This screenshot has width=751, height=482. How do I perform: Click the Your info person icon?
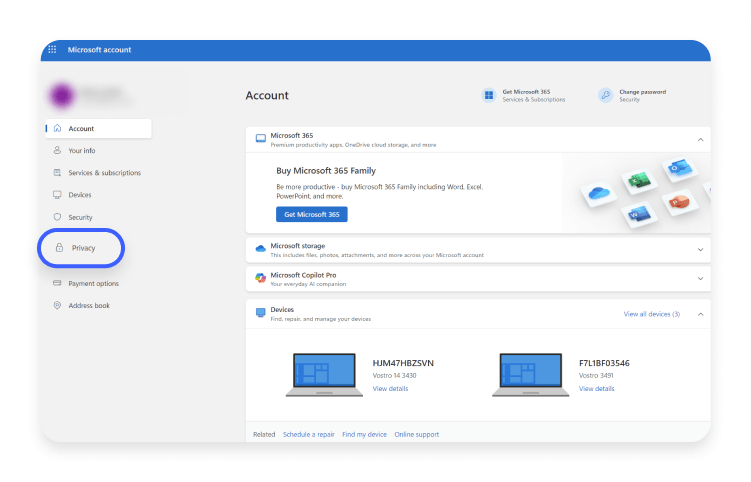[x=57, y=150]
